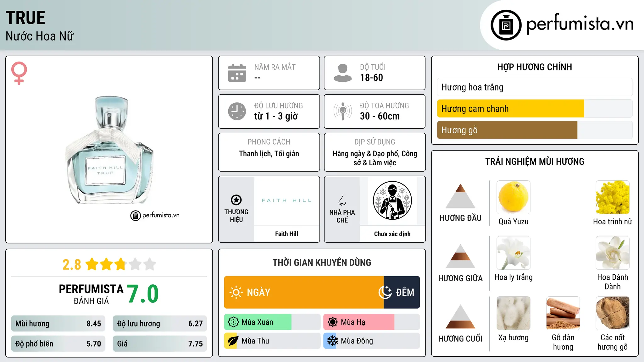
Task: Select the Quả Yuzu note image
Action: coord(514,197)
